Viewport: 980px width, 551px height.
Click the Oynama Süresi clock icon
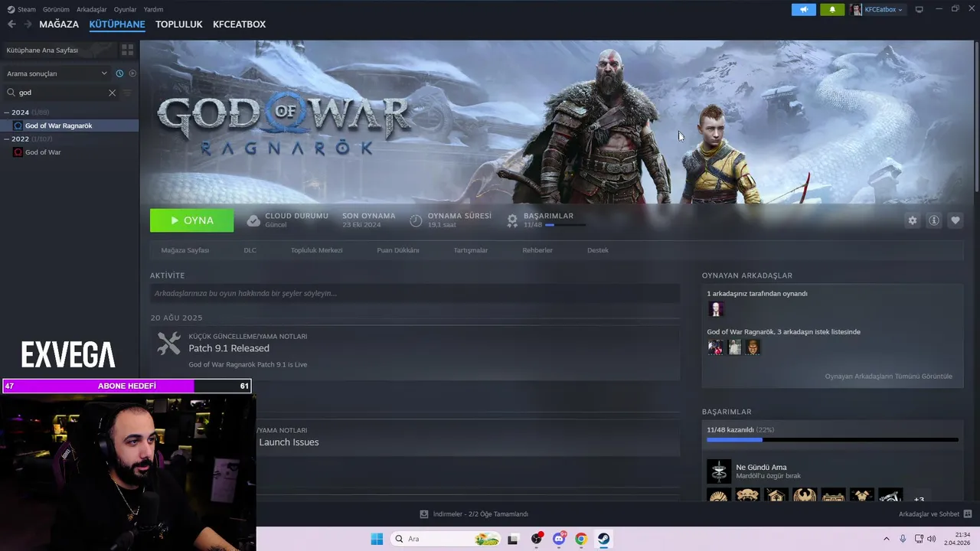(x=416, y=220)
